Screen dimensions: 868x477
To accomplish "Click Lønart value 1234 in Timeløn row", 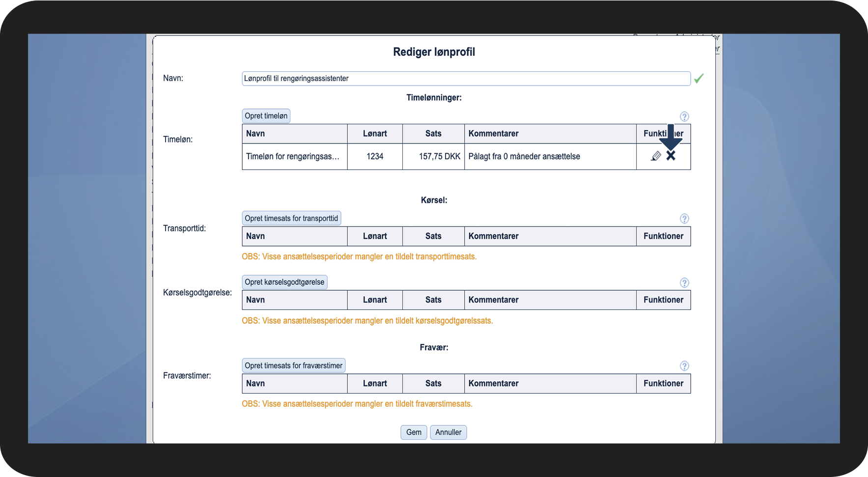I will (x=375, y=157).
